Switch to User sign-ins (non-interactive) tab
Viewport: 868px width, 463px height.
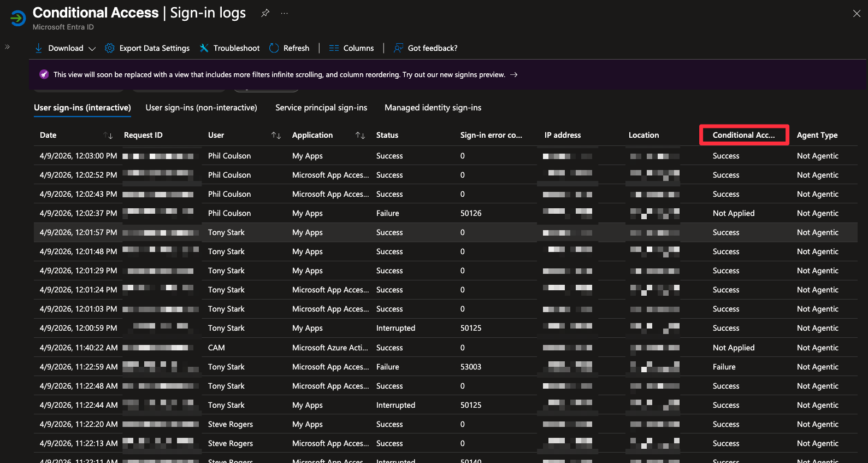pos(201,108)
